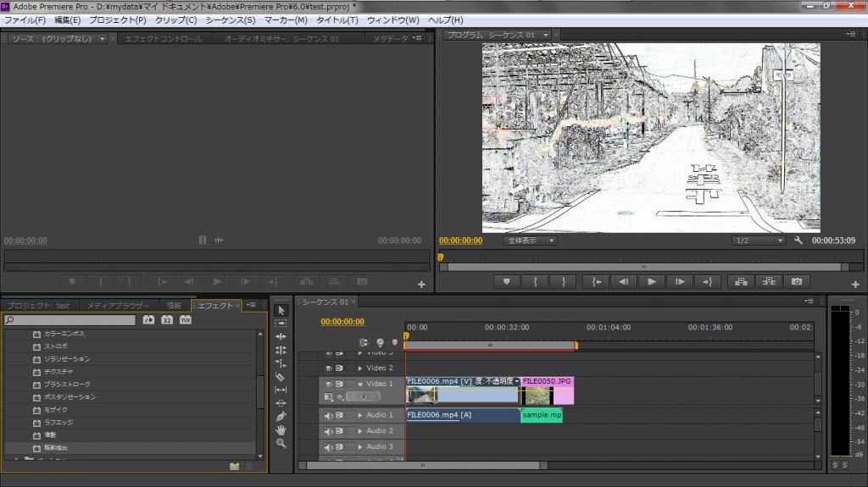Switch to エフェクトコントロール tab
This screenshot has height=487, width=868.
164,39
